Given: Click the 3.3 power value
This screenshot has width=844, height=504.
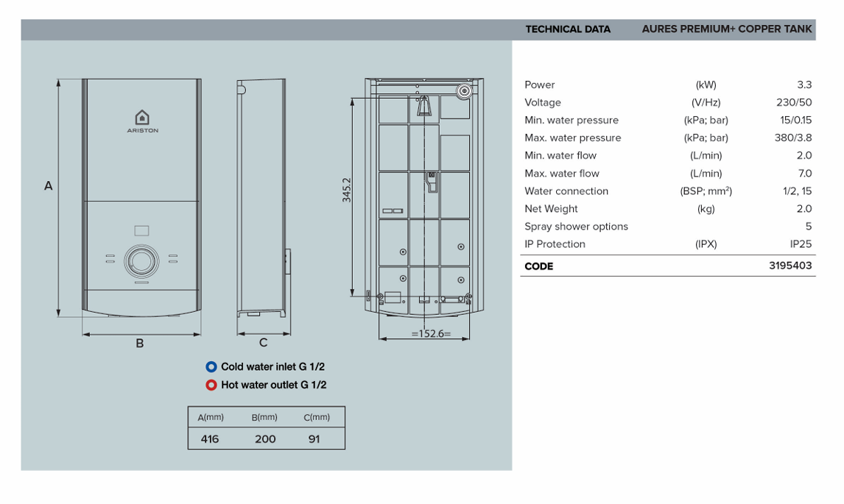Looking at the screenshot, I should pyautogui.click(x=804, y=85).
